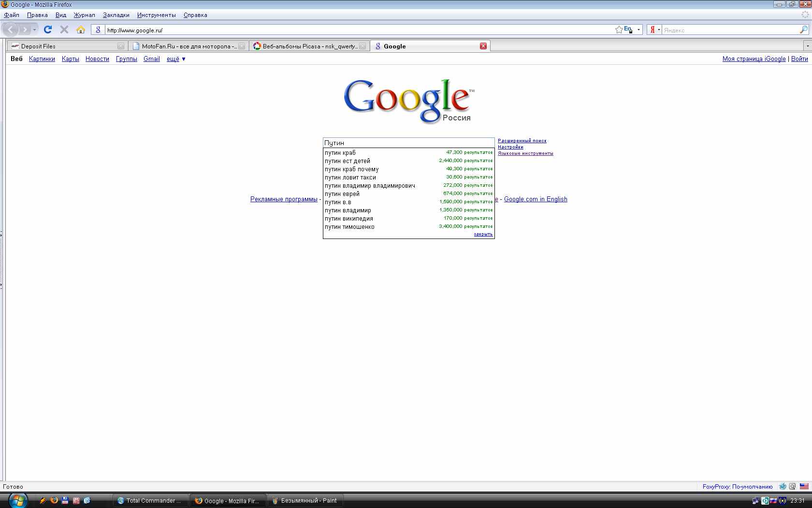Open Языковые инструменты link
The image size is (812, 508).
pyautogui.click(x=525, y=153)
